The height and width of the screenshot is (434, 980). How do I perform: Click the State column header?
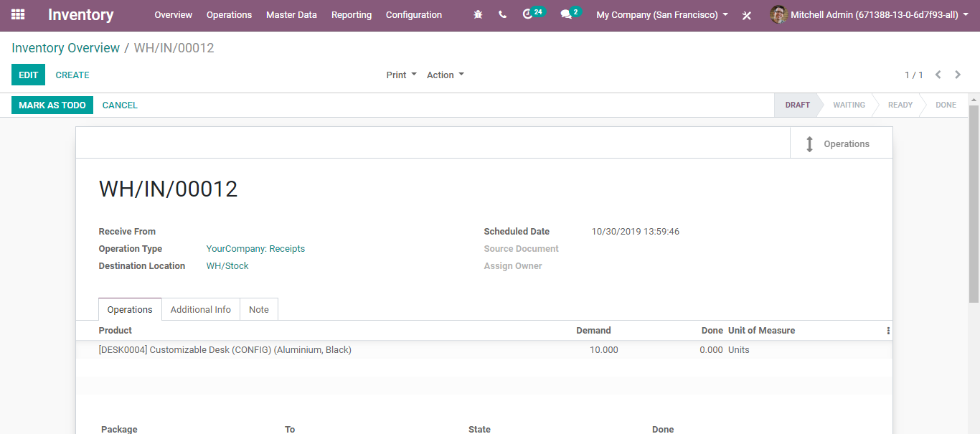[x=479, y=429]
